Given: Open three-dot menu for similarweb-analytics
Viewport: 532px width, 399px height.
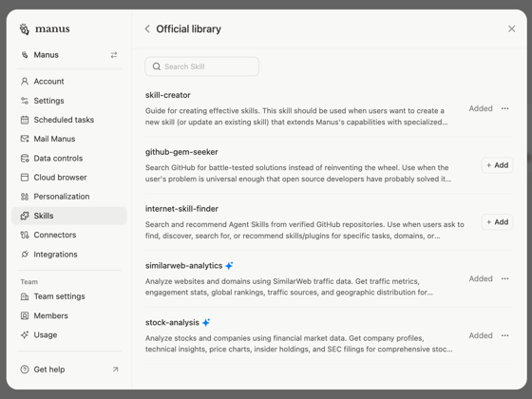Looking at the screenshot, I should coord(504,278).
